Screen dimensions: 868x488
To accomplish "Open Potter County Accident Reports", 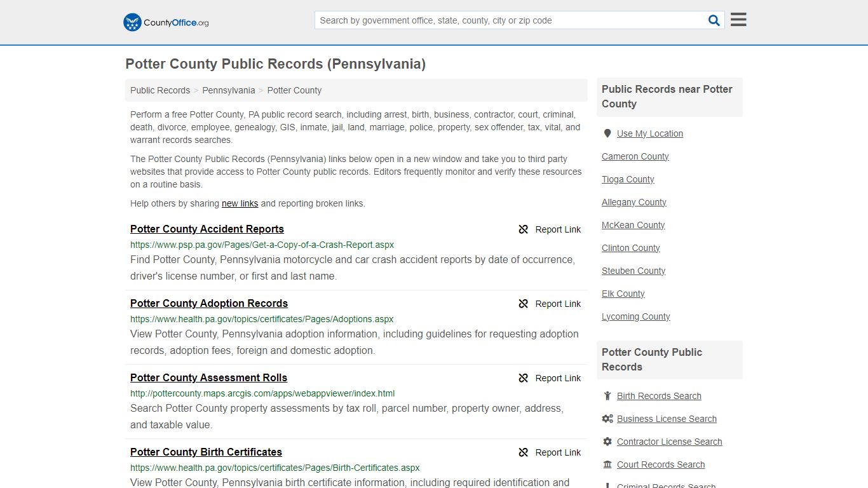I will pyautogui.click(x=207, y=229).
